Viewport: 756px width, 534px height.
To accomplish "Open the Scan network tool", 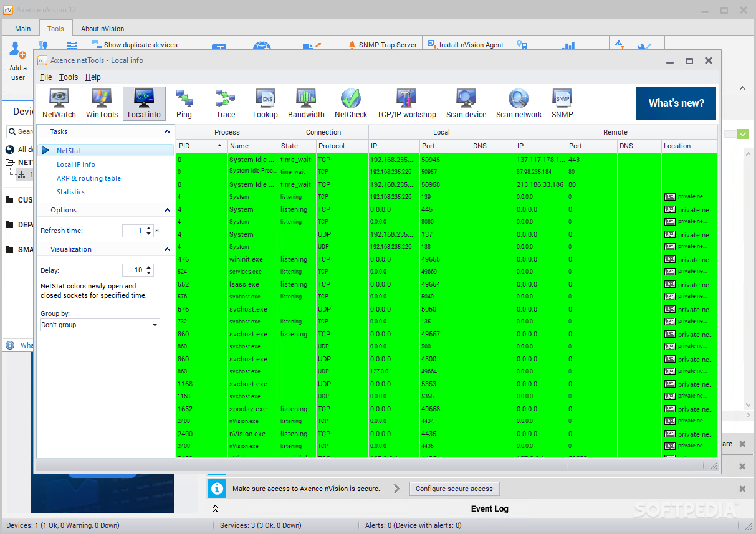I will tap(519, 103).
